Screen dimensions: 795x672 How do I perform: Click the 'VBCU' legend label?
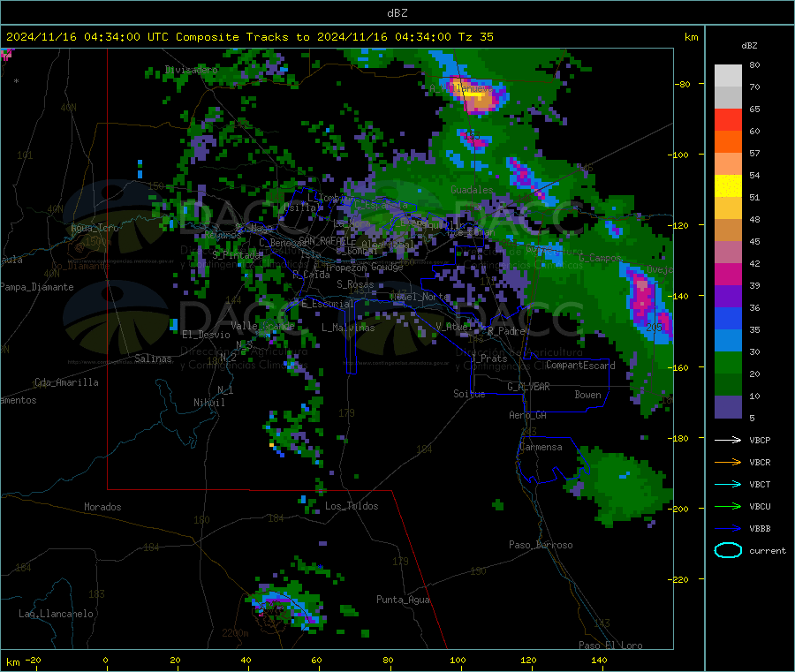tap(760, 506)
